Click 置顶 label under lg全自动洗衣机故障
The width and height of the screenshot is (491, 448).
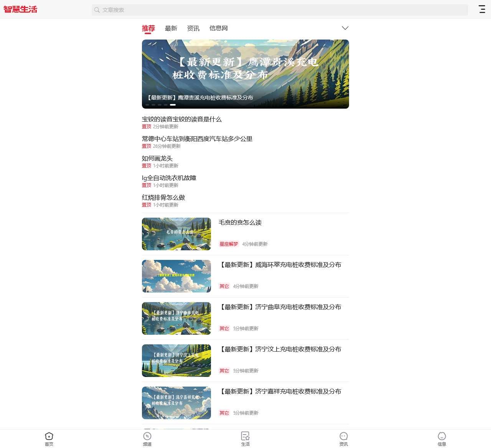(147, 185)
